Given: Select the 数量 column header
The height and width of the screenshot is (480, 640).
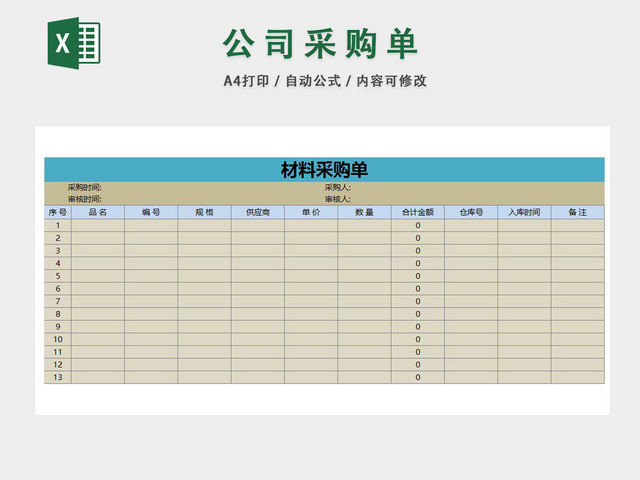Looking at the screenshot, I should [x=364, y=212].
